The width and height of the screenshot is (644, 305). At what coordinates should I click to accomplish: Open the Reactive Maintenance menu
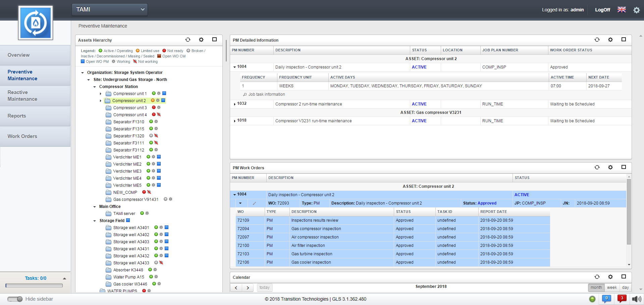(22, 96)
